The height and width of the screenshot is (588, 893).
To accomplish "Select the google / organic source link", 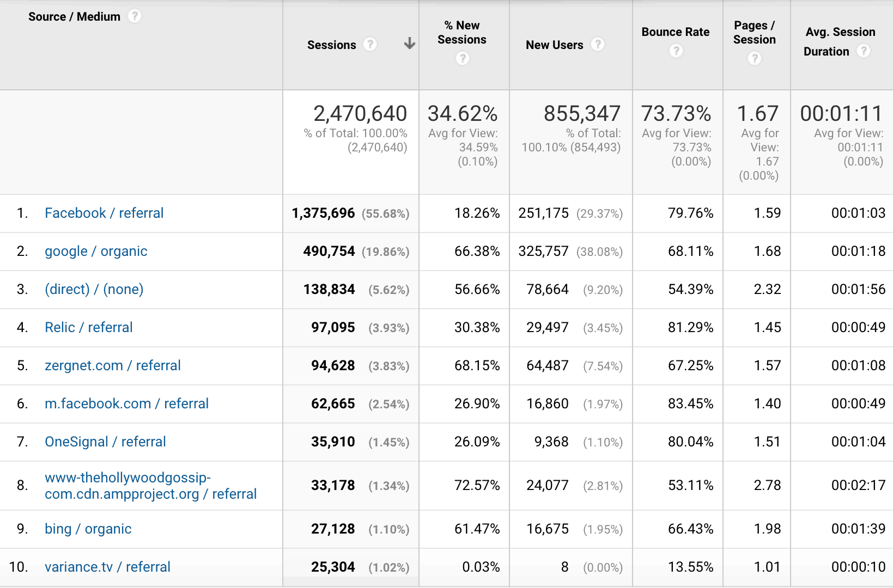I will coord(96,251).
